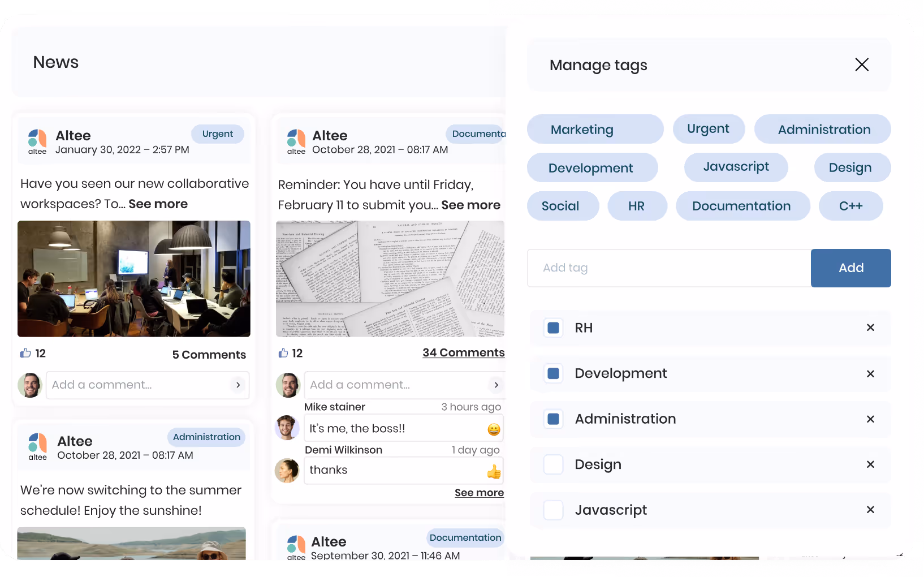Open Mike stainer's avatar
The image size is (924, 577).
287,427
